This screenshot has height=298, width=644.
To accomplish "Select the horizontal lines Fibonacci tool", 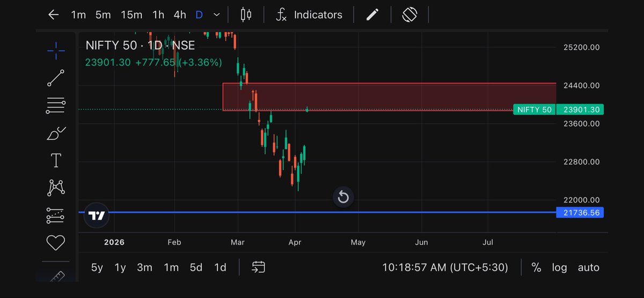I will click(x=56, y=105).
